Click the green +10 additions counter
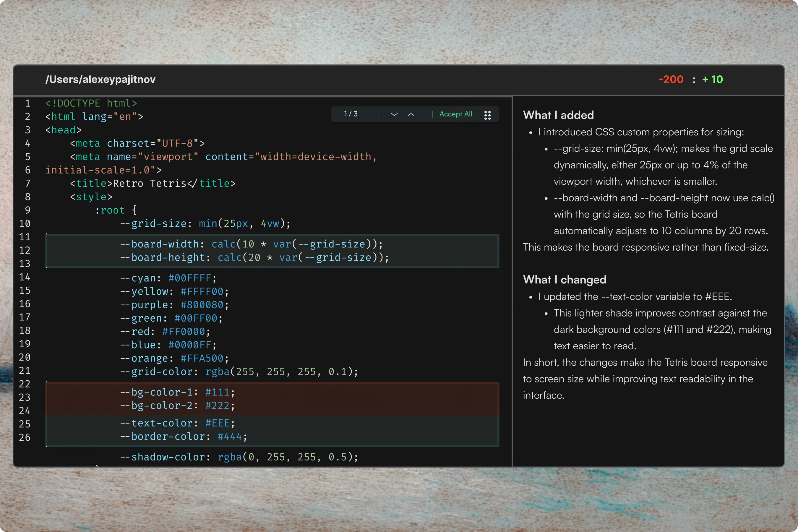The height and width of the screenshot is (532, 798). (712, 80)
